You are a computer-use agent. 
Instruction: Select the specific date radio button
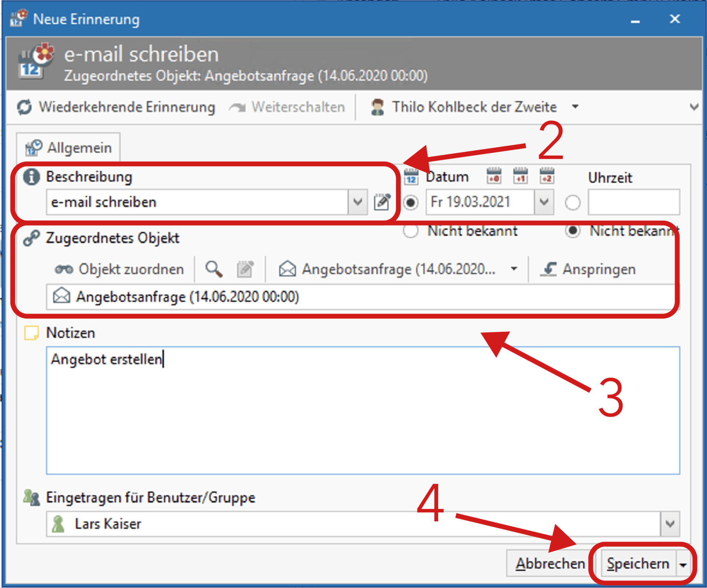point(411,202)
